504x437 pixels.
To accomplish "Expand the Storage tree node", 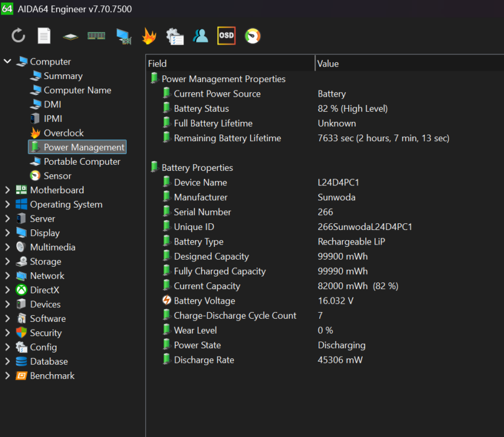I will pyautogui.click(x=7, y=261).
